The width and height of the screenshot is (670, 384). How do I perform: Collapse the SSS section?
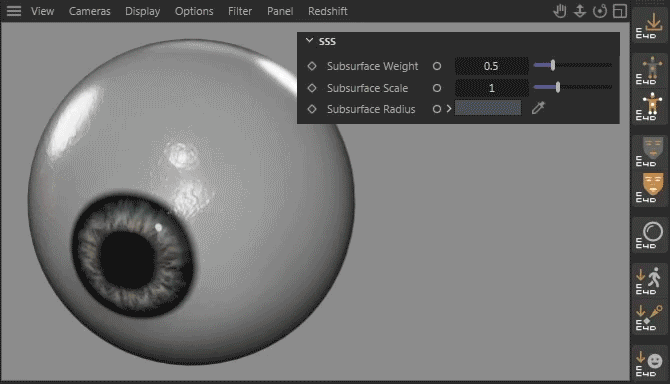tap(309, 41)
